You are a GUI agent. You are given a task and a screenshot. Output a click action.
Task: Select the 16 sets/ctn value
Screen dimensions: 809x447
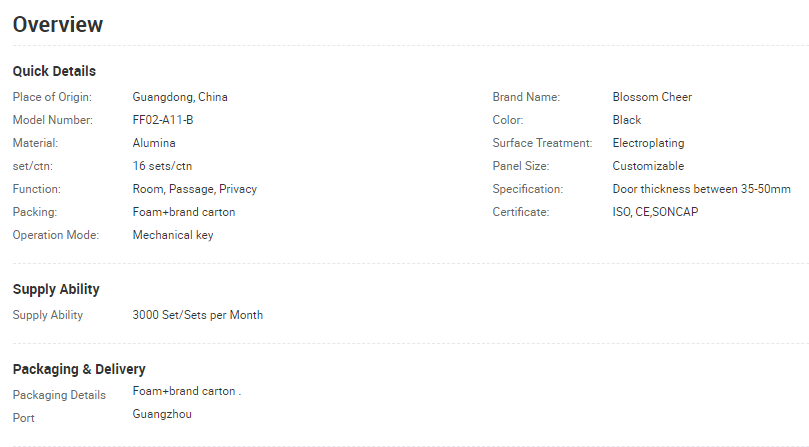pos(162,166)
